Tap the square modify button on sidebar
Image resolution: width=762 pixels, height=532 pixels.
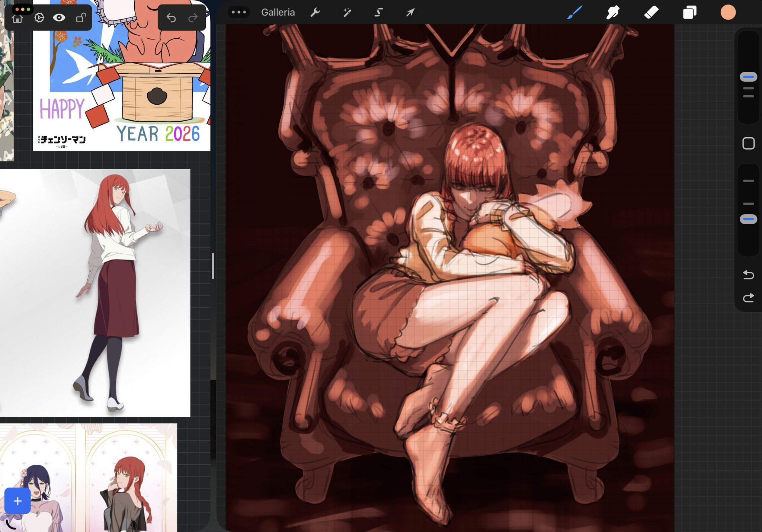pos(748,143)
